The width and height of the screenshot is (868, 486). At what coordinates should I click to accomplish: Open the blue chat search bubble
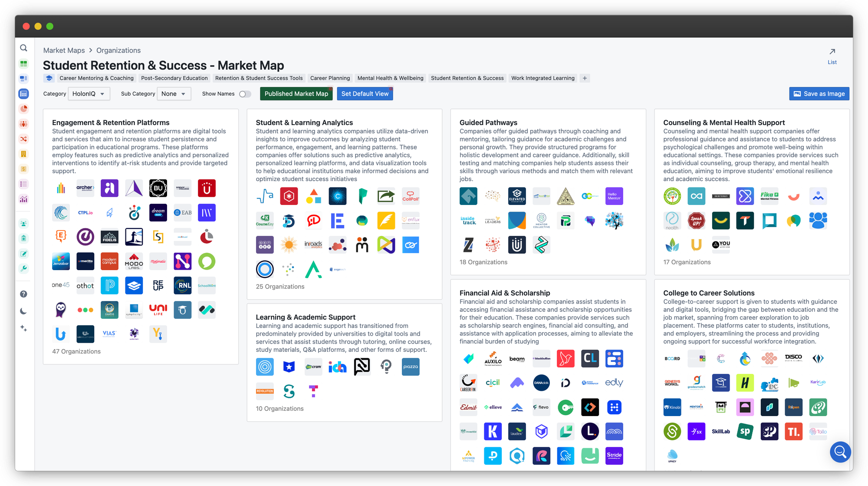tap(840, 452)
